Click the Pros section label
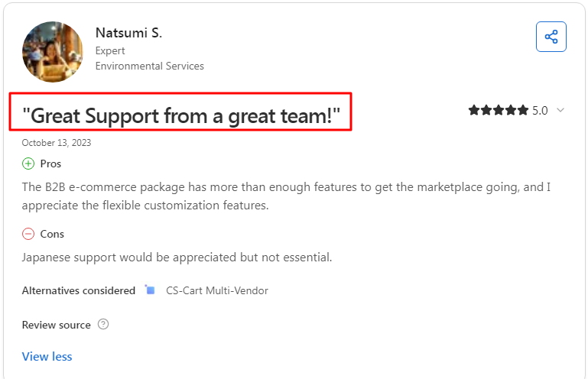The height and width of the screenshot is (379, 588). pos(50,164)
